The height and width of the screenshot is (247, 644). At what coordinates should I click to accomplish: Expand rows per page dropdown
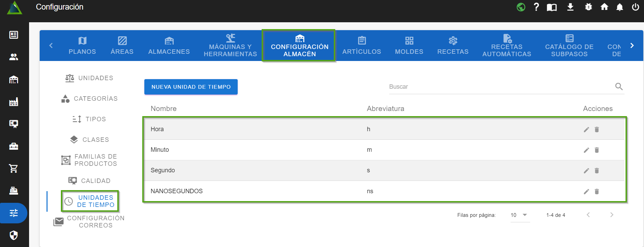[x=520, y=215]
